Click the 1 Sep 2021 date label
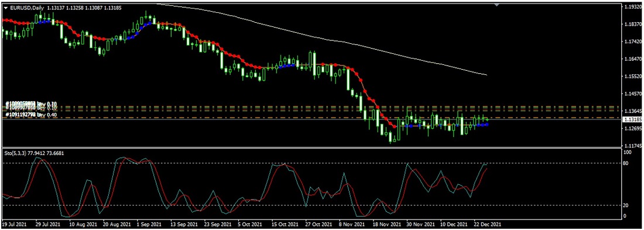The image size is (644, 230). click(x=149, y=225)
